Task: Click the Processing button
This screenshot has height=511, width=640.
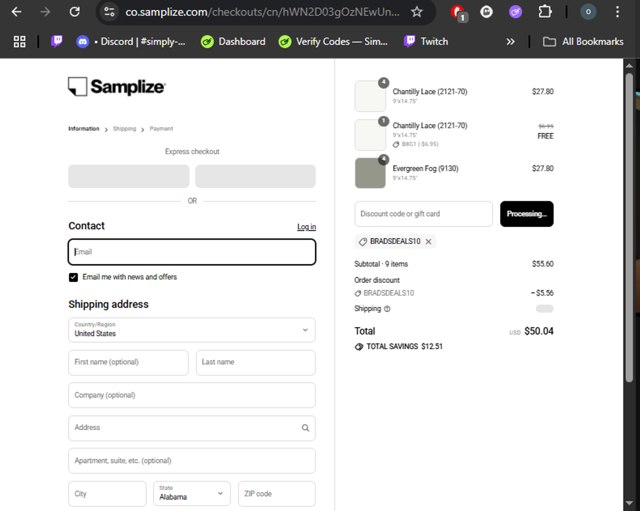Action: (527, 214)
